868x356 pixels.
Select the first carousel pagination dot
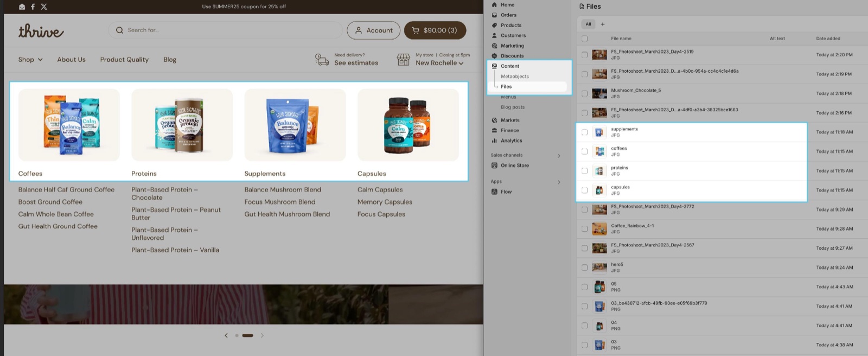(x=237, y=335)
